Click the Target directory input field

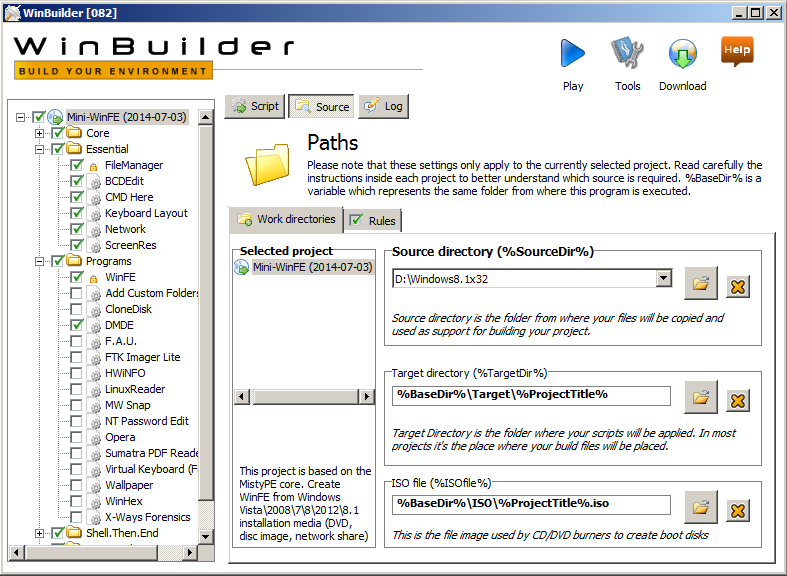(531, 395)
